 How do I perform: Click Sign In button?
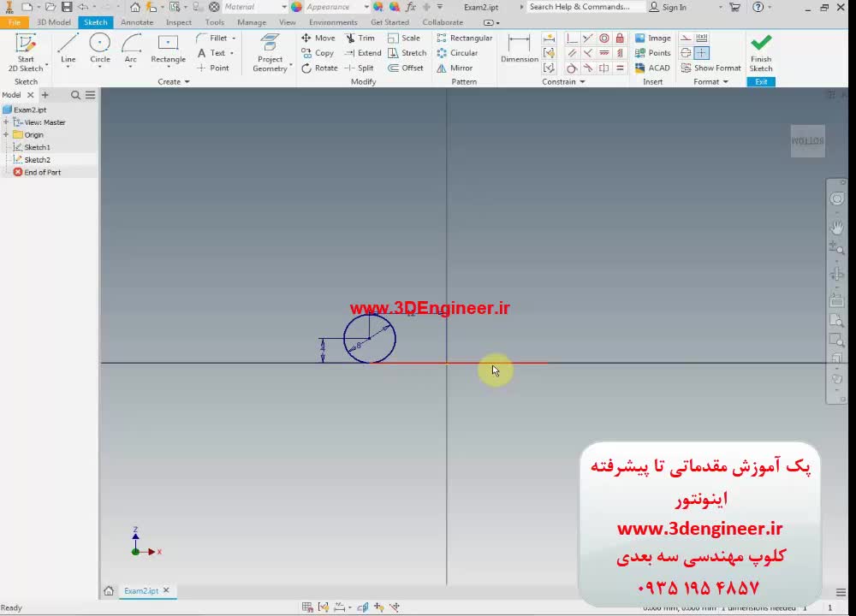(674, 7)
